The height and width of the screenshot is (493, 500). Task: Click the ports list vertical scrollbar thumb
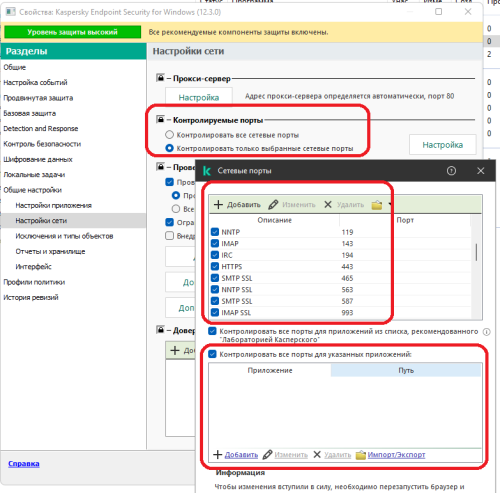click(476, 252)
